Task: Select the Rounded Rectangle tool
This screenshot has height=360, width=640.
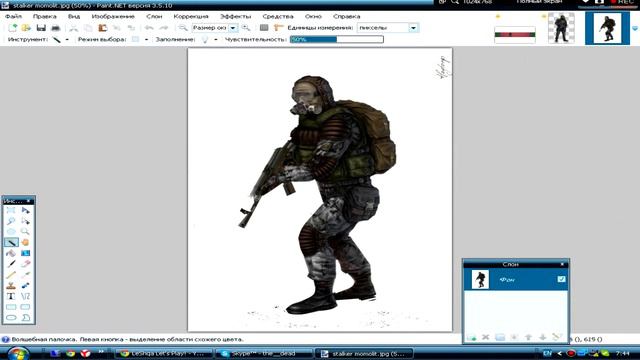Action: (25, 307)
